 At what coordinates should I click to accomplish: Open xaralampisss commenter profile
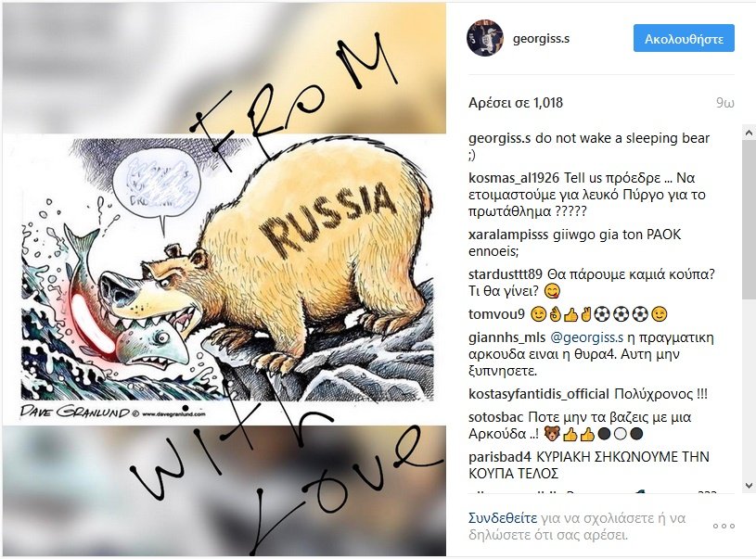[508, 235]
